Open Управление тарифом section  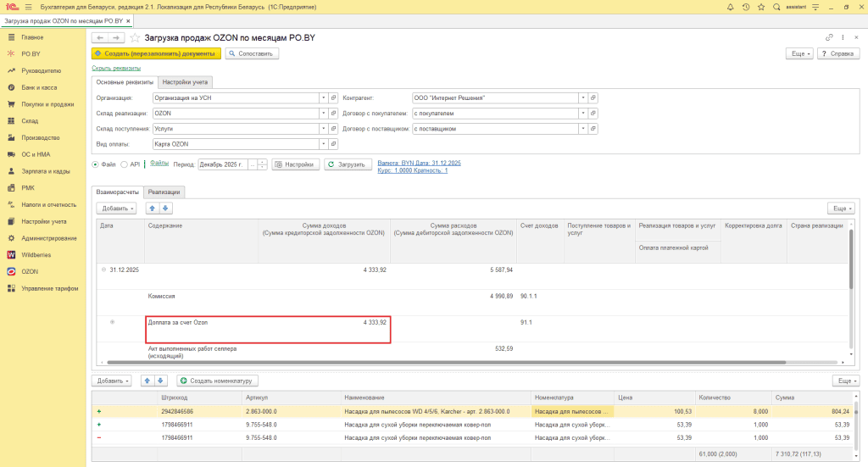point(50,288)
